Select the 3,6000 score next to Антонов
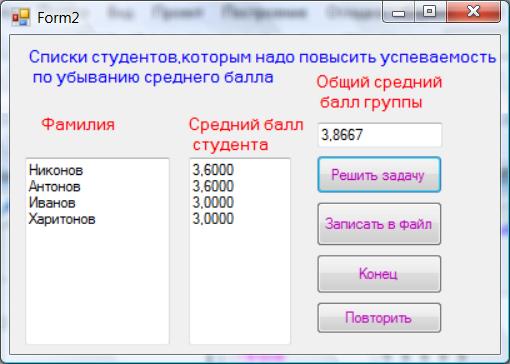510x364 pixels. coord(213,186)
